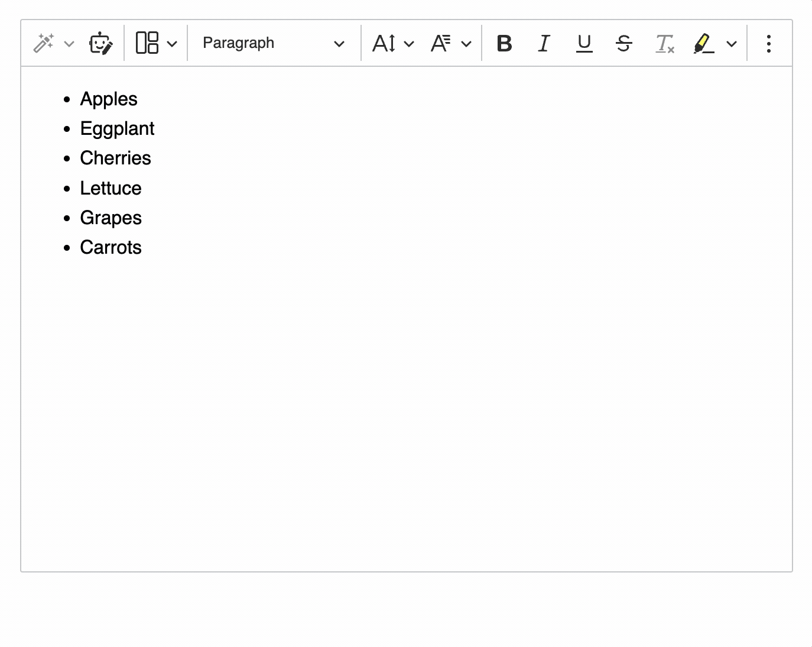Expand the layout blocks dropdown arrow
Viewport: 812px width, 647px height.
click(172, 43)
